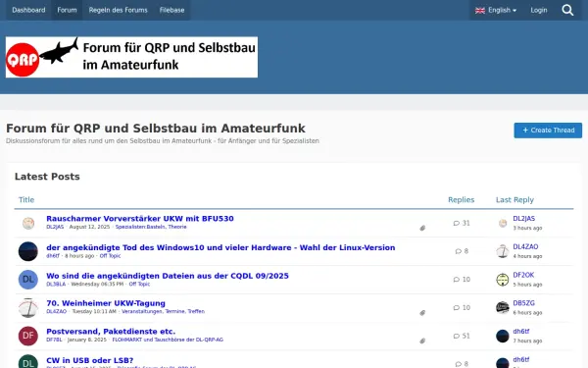This screenshot has width=588, height=368.
Task: Click the Create Thread button
Action: click(548, 131)
